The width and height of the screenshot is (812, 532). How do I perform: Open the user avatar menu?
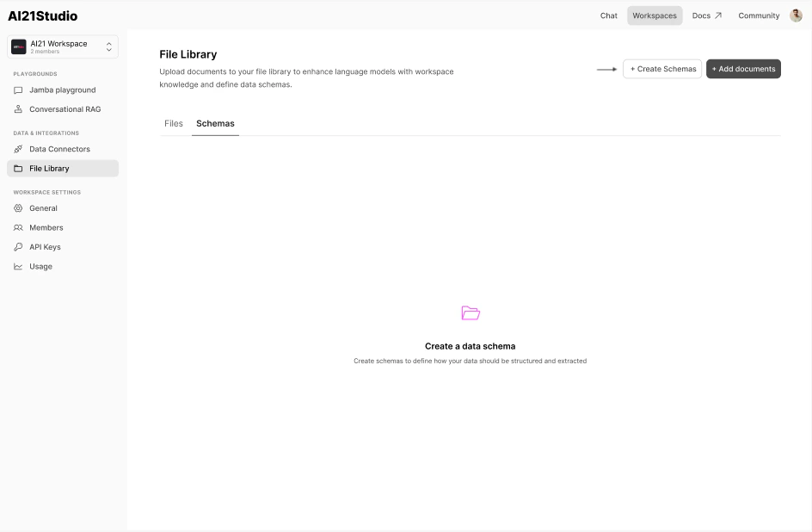point(796,15)
